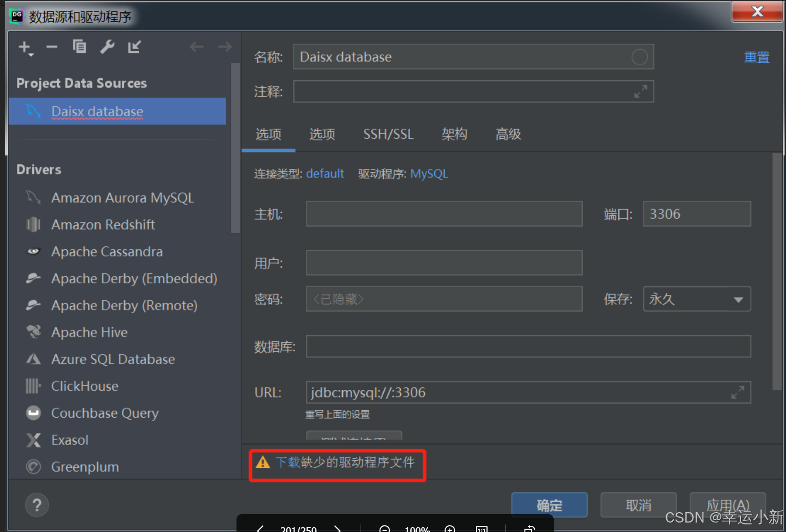Click into the 用户 user field
The height and width of the screenshot is (532, 786).
(444, 262)
